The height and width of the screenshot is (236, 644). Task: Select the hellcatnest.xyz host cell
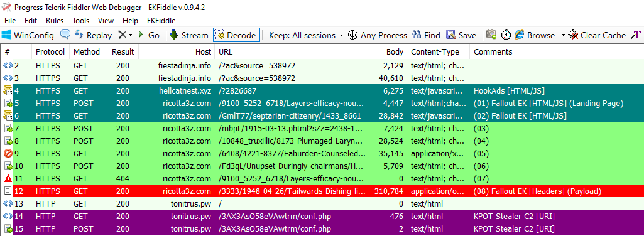[x=185, y=91]
